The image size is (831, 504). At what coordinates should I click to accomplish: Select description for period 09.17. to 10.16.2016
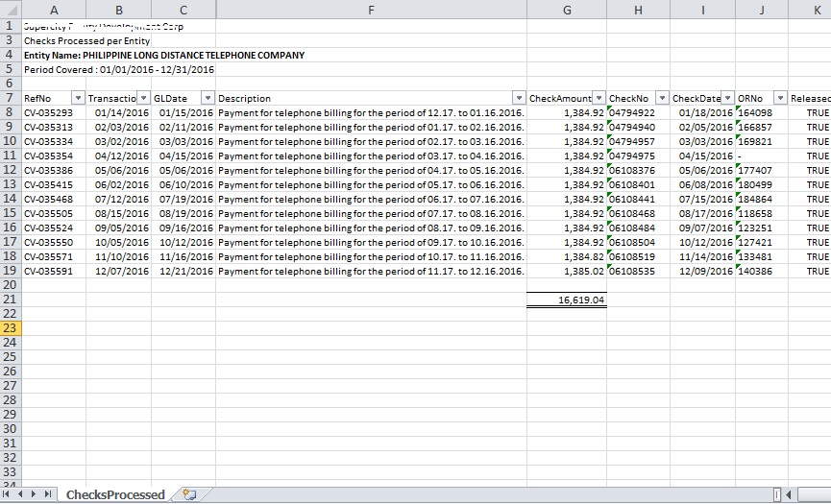coord(371,242)
